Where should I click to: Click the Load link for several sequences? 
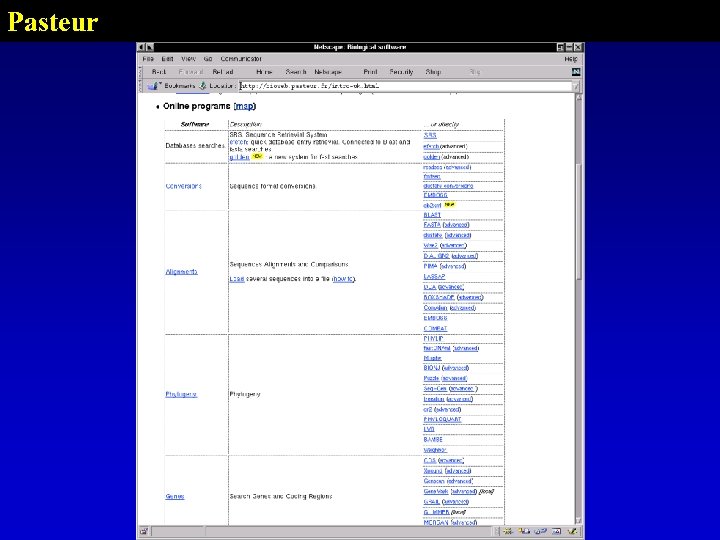click(237, 279)
